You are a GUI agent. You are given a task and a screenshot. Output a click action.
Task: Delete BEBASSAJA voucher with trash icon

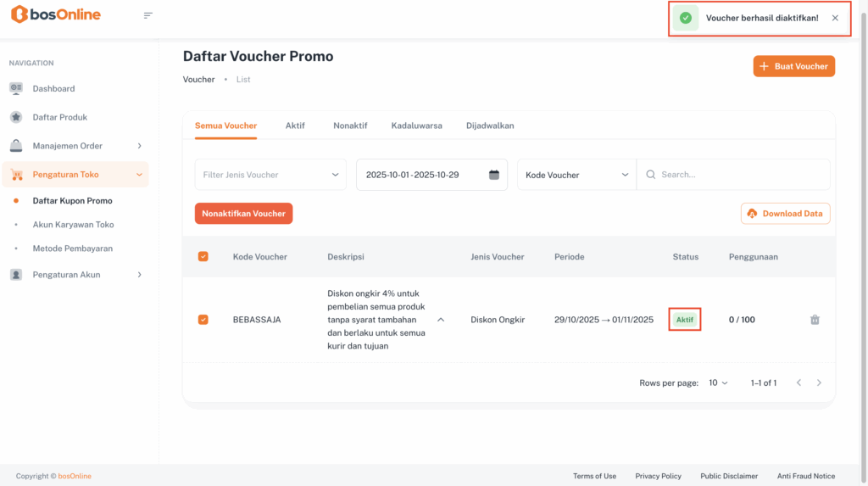[x=815, y=320]
